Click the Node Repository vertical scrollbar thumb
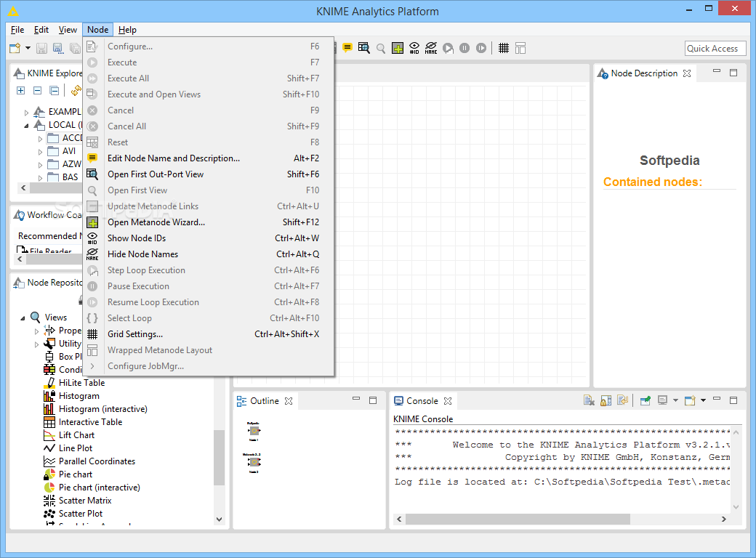This screenshot has width=756, height=558. point(219,457)
